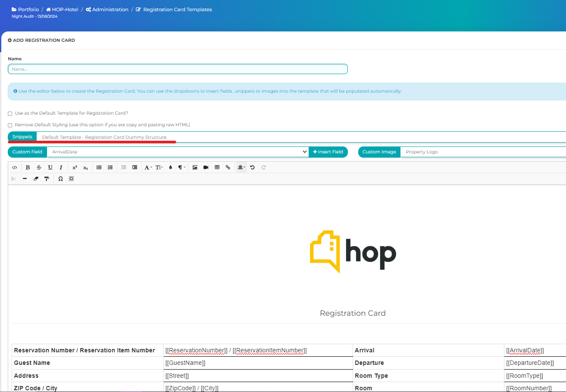The width and height of the screenshot is (566, 392).
Task: Insert an image via the toolbar
Action: tap(195, 167)
